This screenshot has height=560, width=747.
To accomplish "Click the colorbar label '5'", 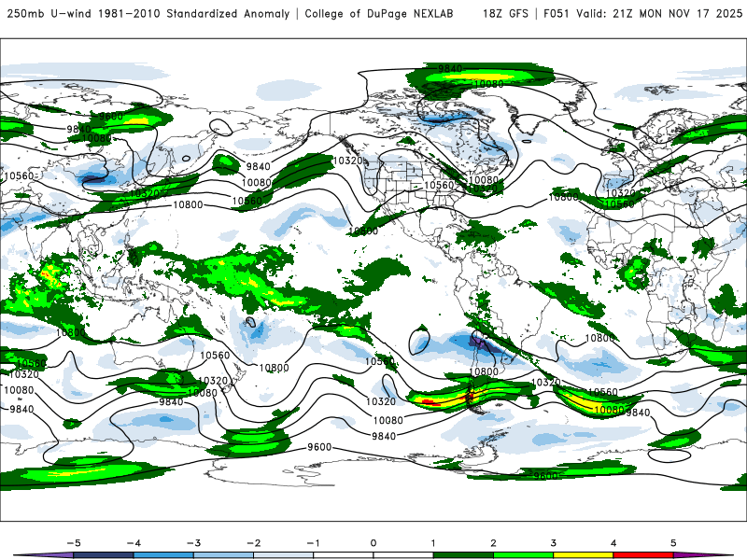I will pos(673,543).
